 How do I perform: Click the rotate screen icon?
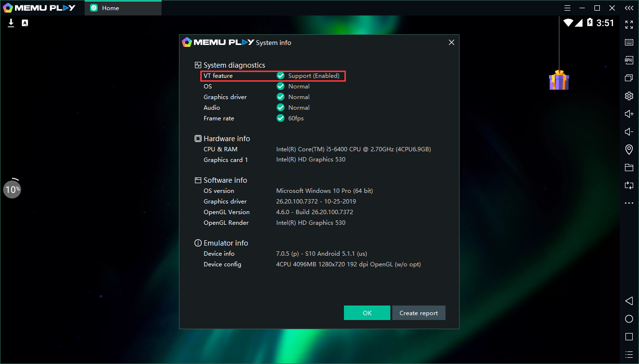tap(629, 185)
